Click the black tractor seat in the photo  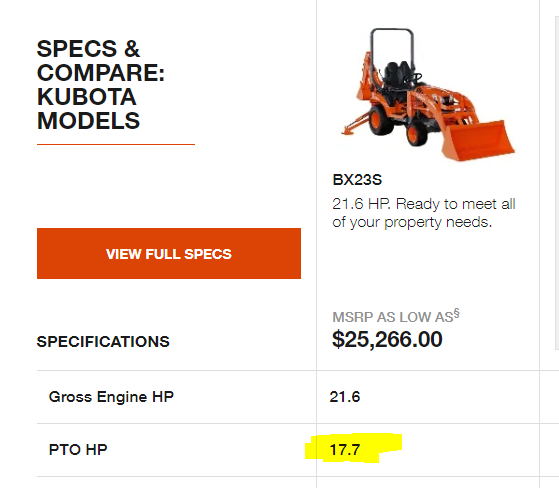(x=396, y=75)
